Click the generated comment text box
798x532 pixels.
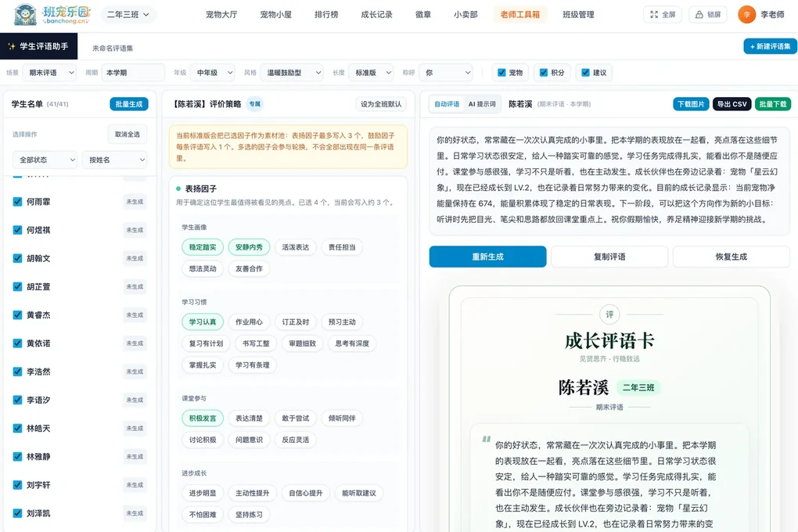[609, 180]
